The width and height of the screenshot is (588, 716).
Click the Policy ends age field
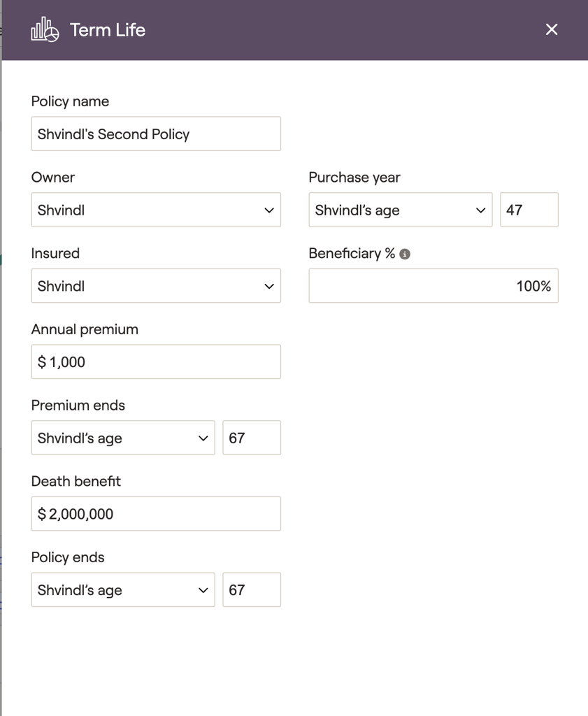click(251, 590)
